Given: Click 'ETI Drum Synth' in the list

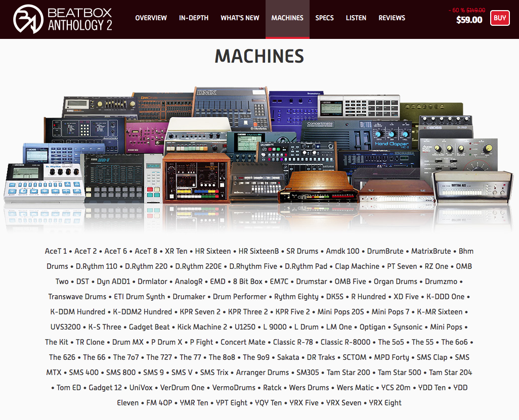Looking at the screenshot, I should click(x=139, y=297).
